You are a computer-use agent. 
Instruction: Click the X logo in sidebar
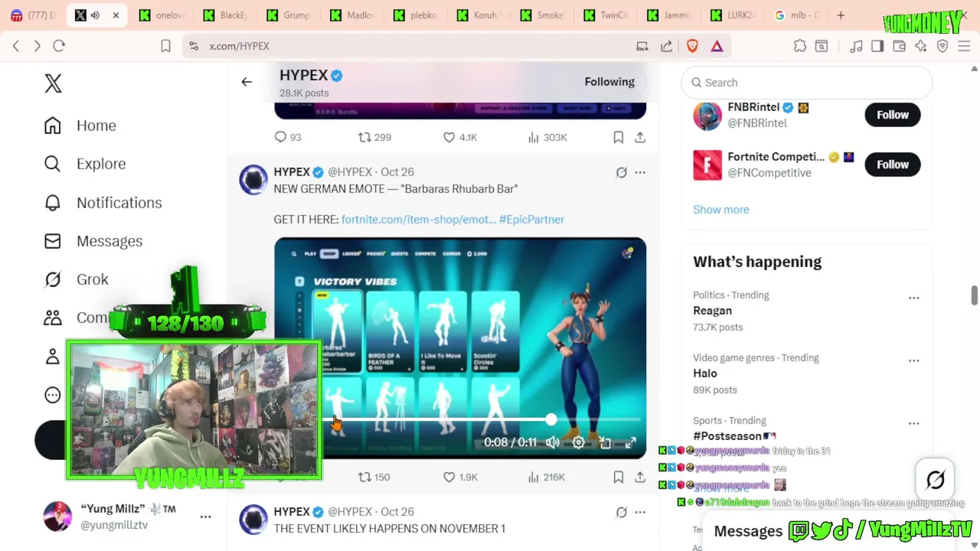53,83
